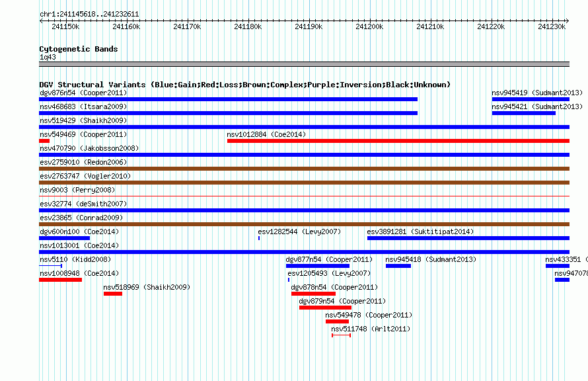Image resolution: width=588 pixels, height=381 pixels.
Task: Select the esv1205493 (Levy2007) label
Action: point(329,273)
